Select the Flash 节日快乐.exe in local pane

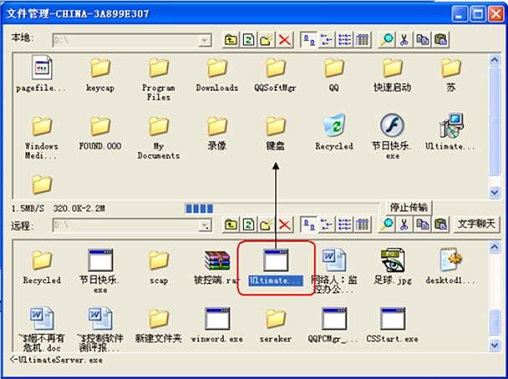(x=392, y=137)
